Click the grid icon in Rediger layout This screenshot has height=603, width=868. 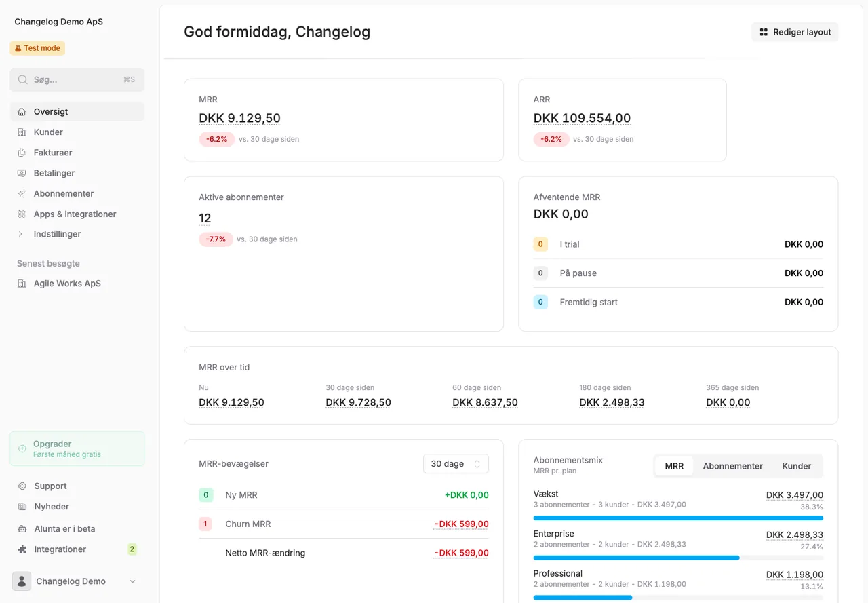pyautogui.click(x=764, y=32)
